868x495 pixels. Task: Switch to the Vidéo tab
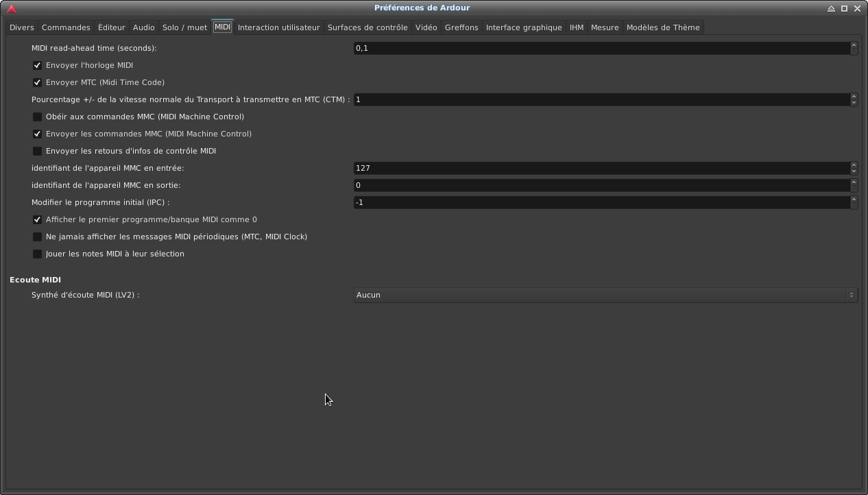(426, 27)
